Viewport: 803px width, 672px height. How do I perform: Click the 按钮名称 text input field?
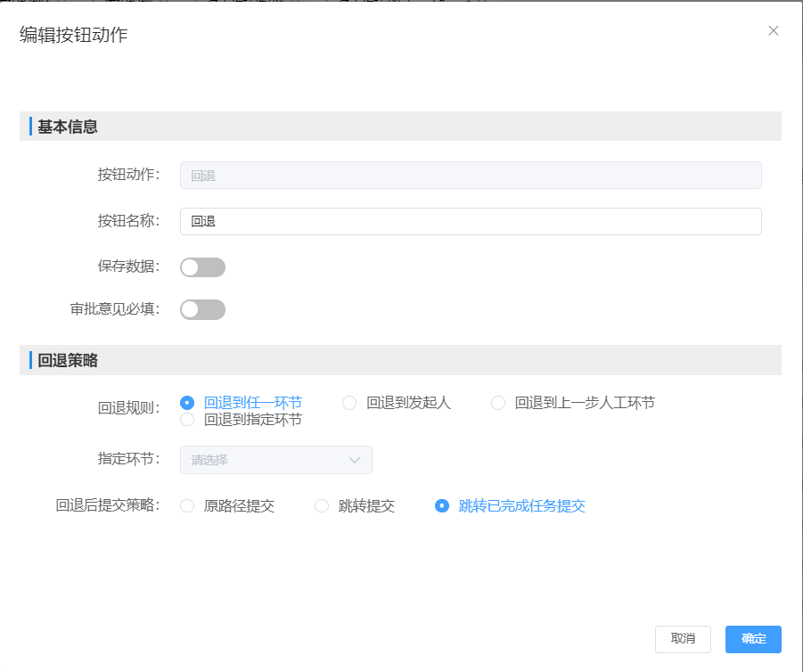point(471,222)
